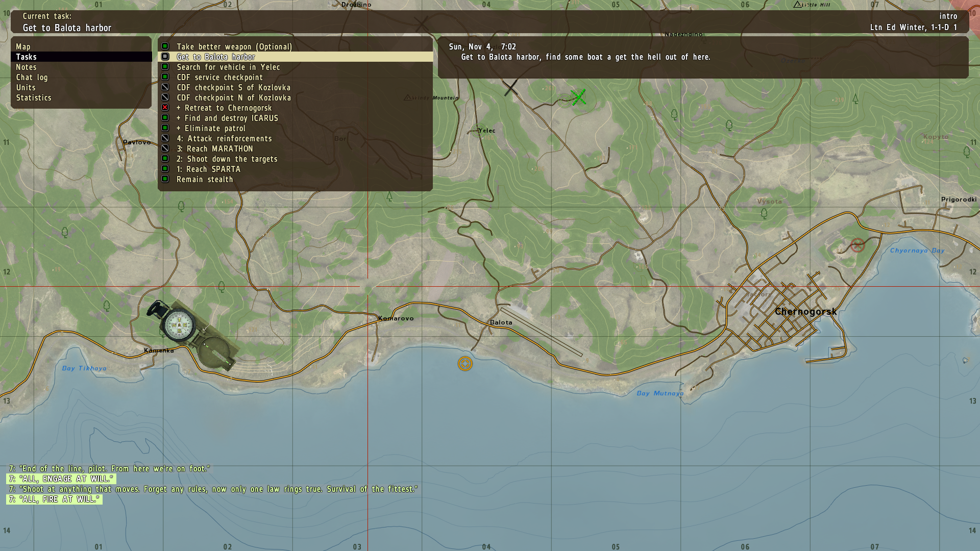Click the status box of Remain stealth task

click(x=165, y=179)
